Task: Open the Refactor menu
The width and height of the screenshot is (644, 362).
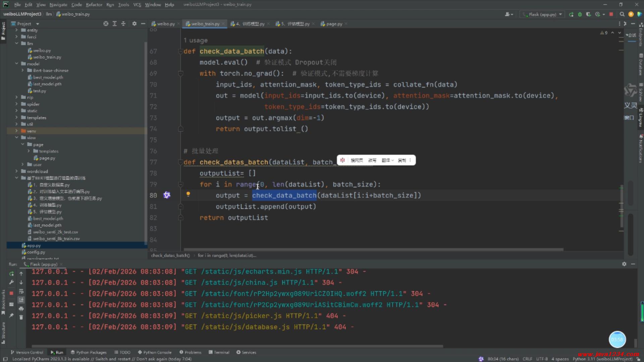Action: (x=94, y=5)
